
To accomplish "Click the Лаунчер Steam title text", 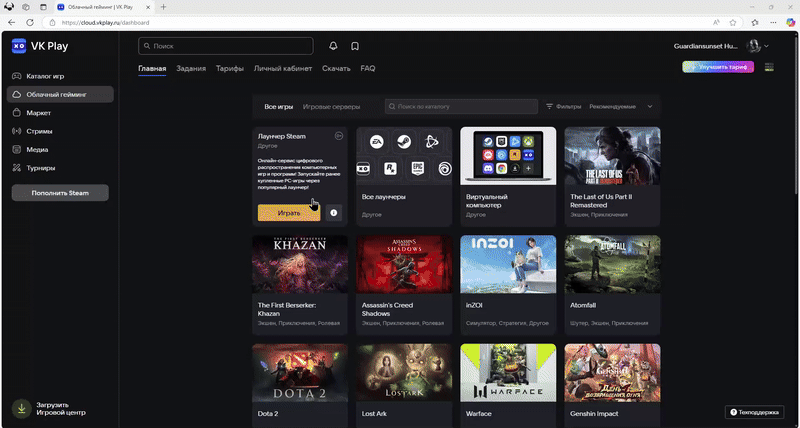I will tap(282, 136).
